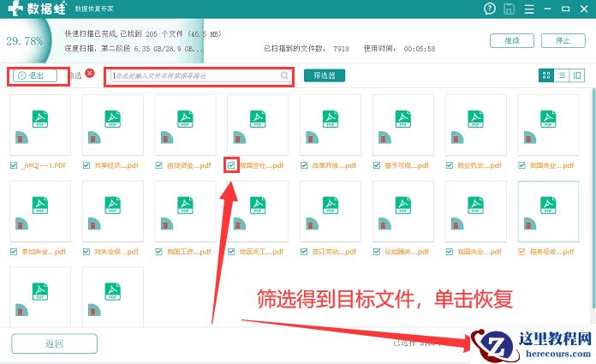Uncheck the 共享经济....pdf checkbox
Screen dimensions: 596x364
pyautogui.click(x=86, y=165)
